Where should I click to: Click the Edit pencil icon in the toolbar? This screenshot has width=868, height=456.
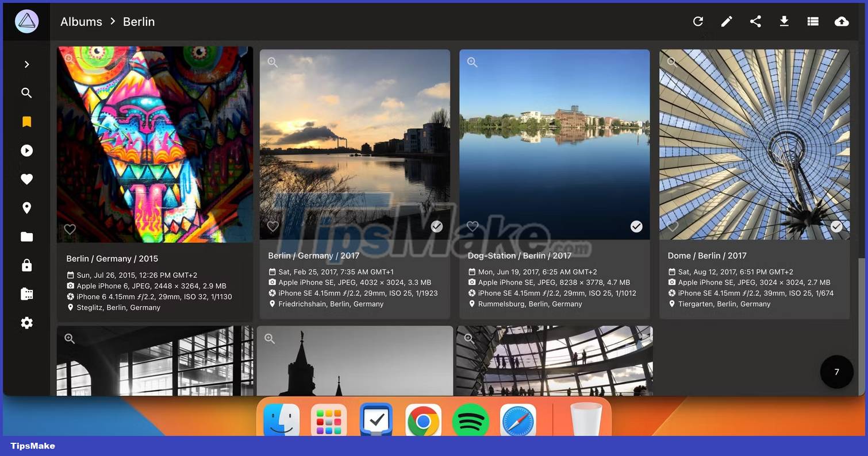click(727, 21)
